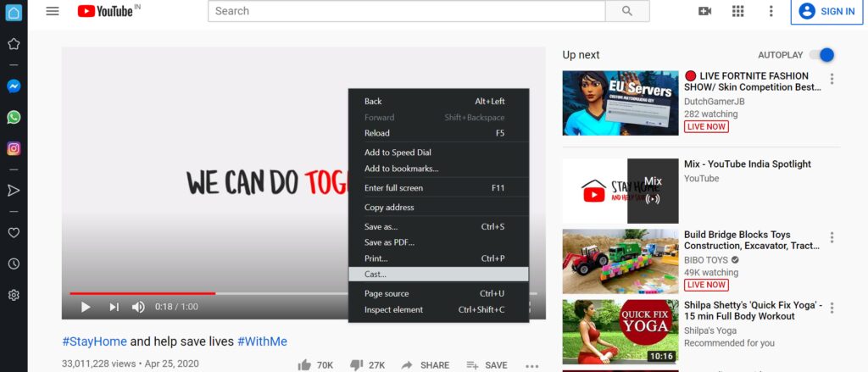Click the search magnifier button

tap(627, 11)
